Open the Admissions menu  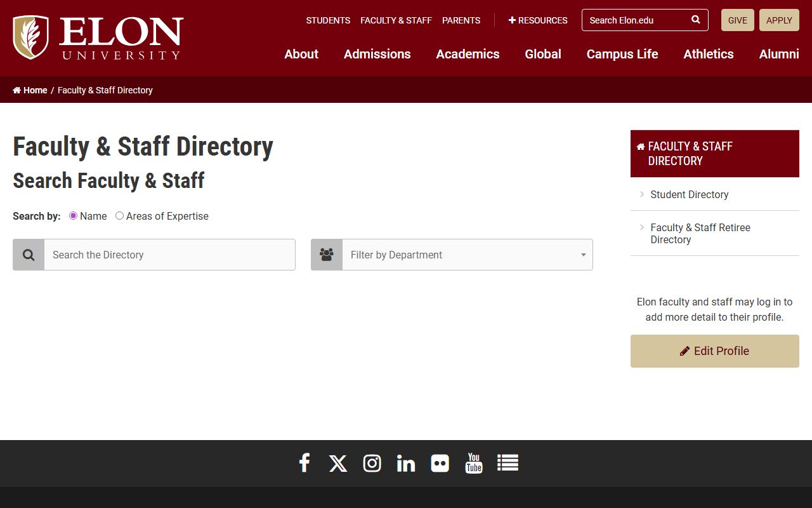[x=377, y=54]
